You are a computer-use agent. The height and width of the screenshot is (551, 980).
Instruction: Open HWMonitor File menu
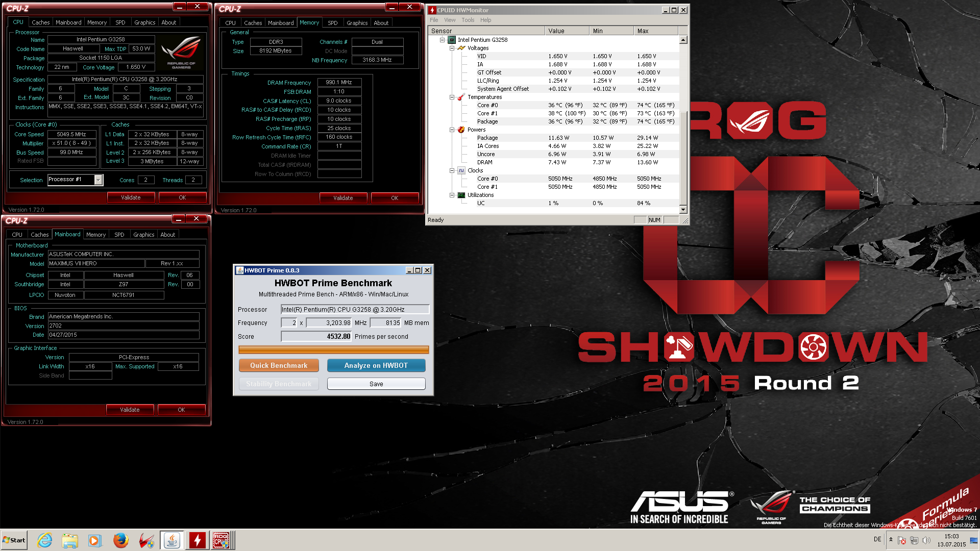point(434,20)
